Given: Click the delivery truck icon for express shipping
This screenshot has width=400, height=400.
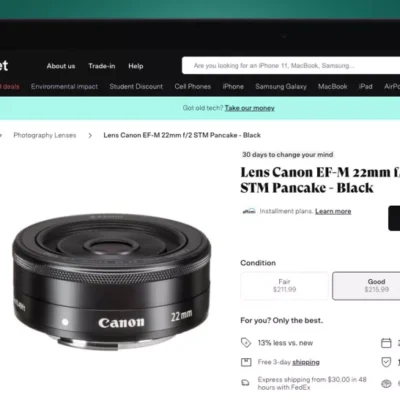Looking at the screenshot, I should pos(245,383).
